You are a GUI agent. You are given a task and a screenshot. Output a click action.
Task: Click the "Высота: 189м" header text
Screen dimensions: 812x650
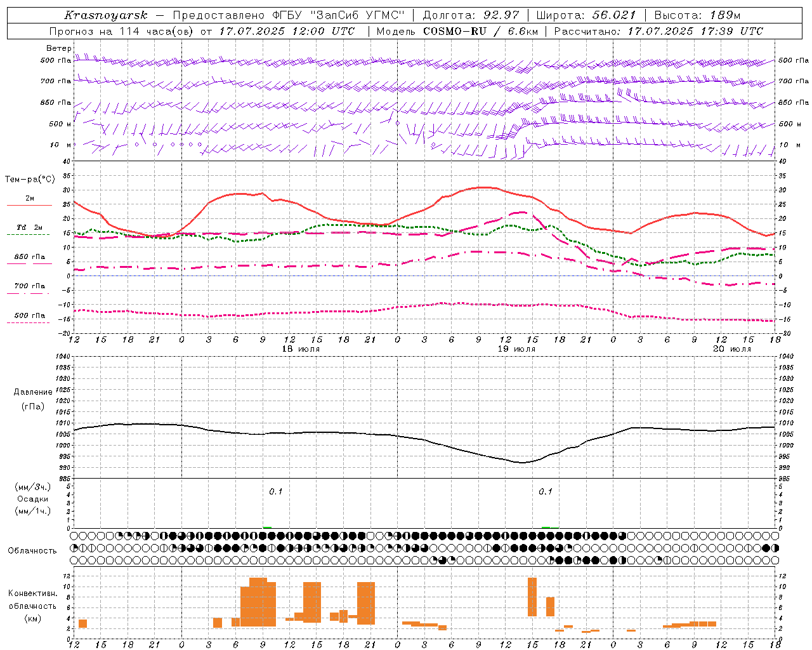click(697, 15)
